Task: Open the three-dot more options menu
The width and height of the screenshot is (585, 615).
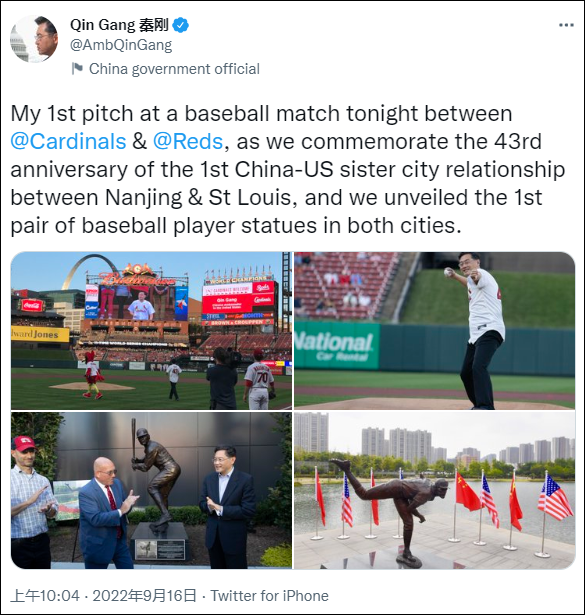Action: click(x=566, y=25)
